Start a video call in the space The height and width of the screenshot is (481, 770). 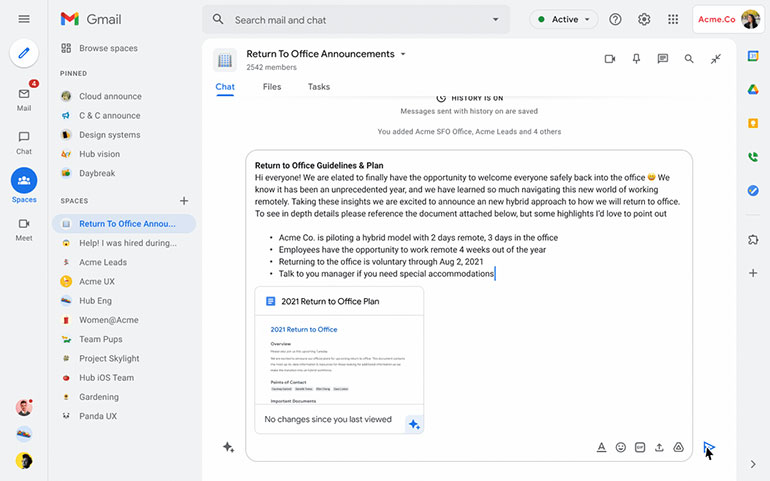tap(610, 59)
